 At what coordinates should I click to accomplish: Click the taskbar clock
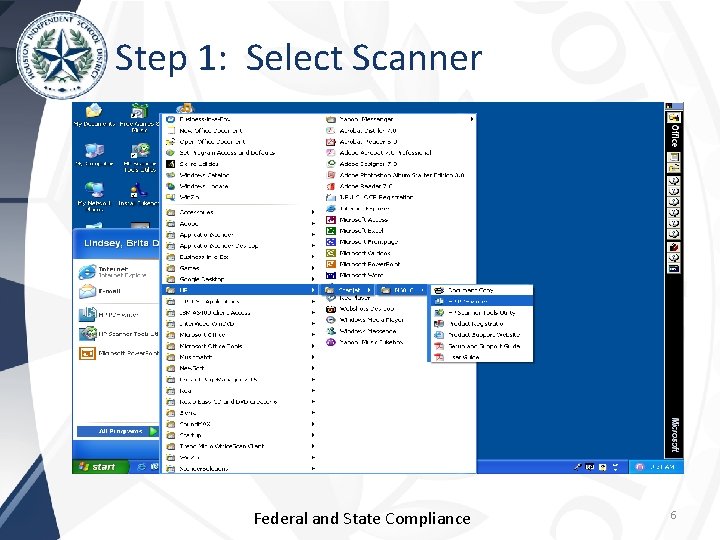pos(662,467)
